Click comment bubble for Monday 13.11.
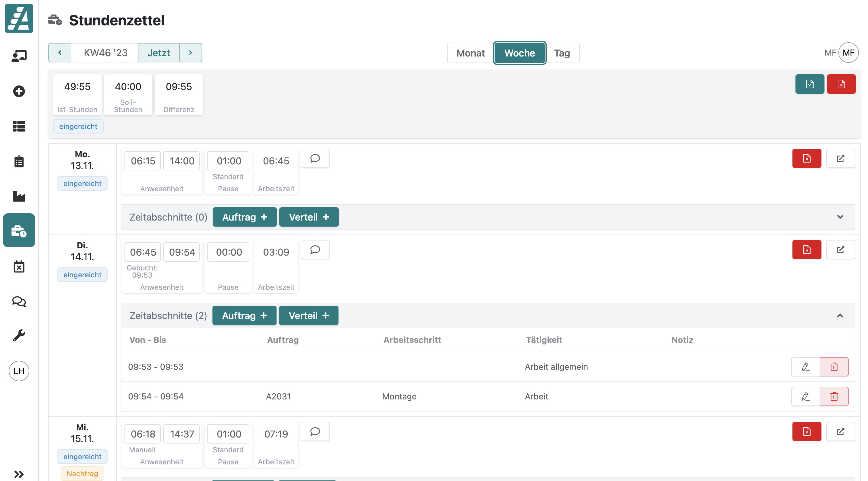The width and height of the screenshot is (868, 481). click(x=315, y=158)
